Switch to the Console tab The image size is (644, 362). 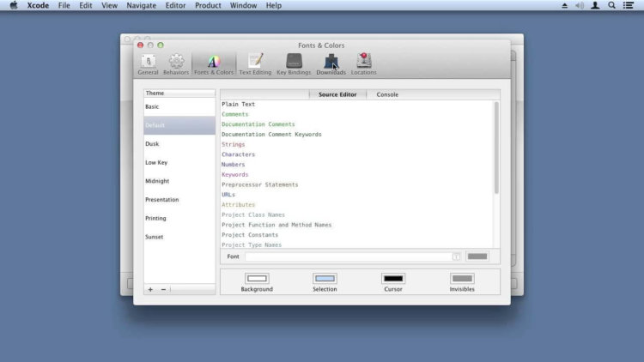coord(387,94)
